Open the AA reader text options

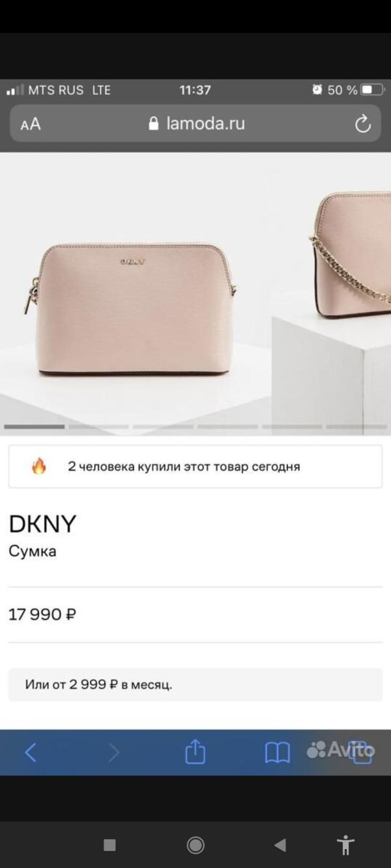(x=30, y=124)
